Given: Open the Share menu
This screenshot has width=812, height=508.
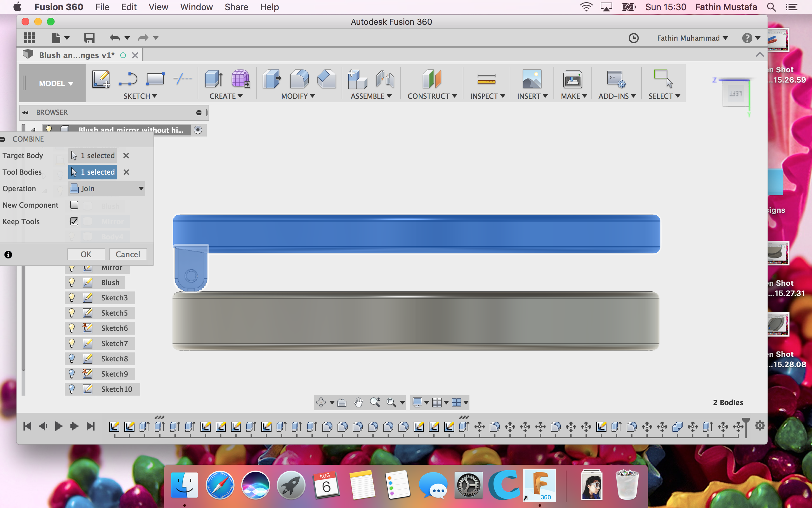Looking at the screenshot, I should pos(236,7).
